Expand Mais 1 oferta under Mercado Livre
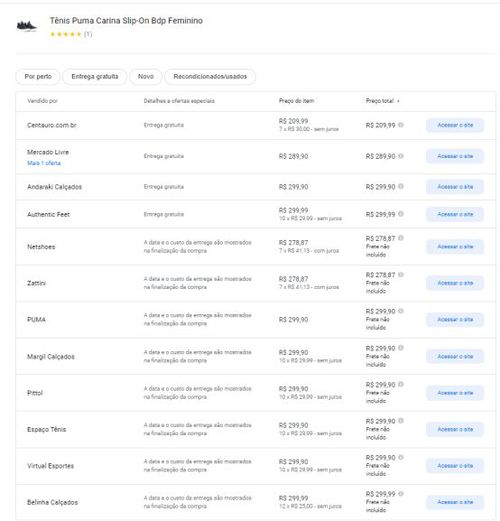The image size is (500, 521). pyautogui.click(x=44, y=163)
